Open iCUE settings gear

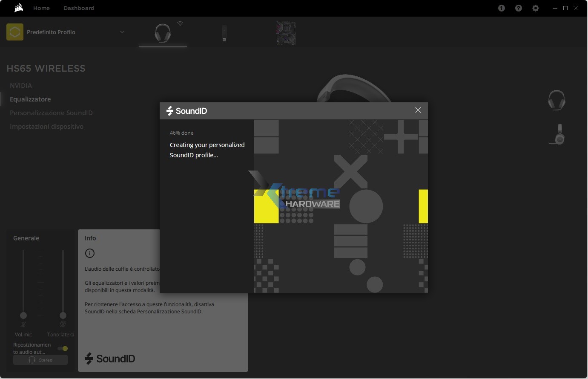pos(536,8)
